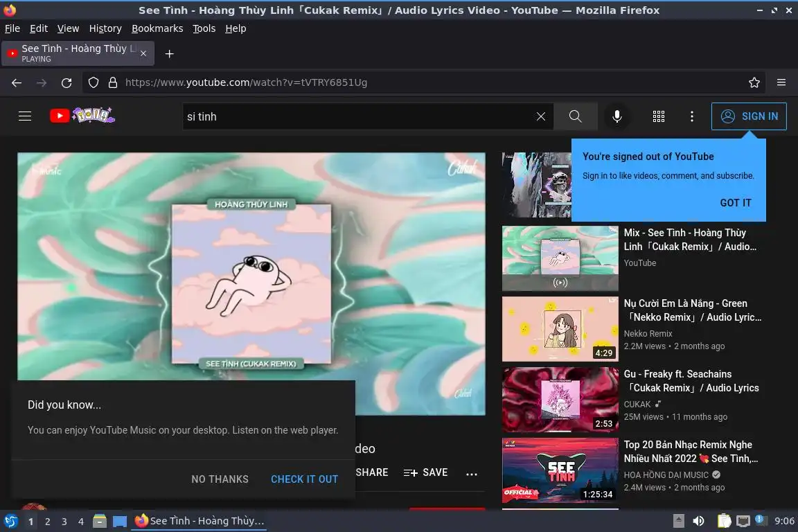Open the volume control in tray
The height and width of the screenshot is (532, 798).
(699, 522)
